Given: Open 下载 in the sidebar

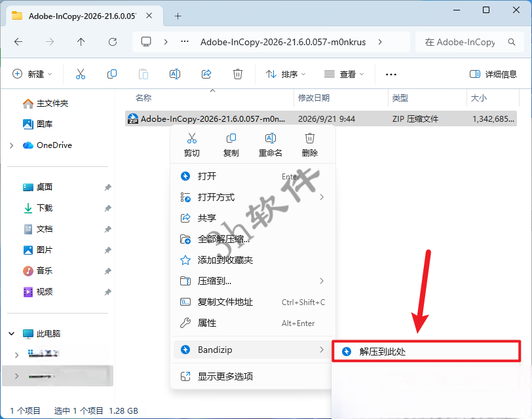Looking at the screenshot, I should (x=37, y=208).
